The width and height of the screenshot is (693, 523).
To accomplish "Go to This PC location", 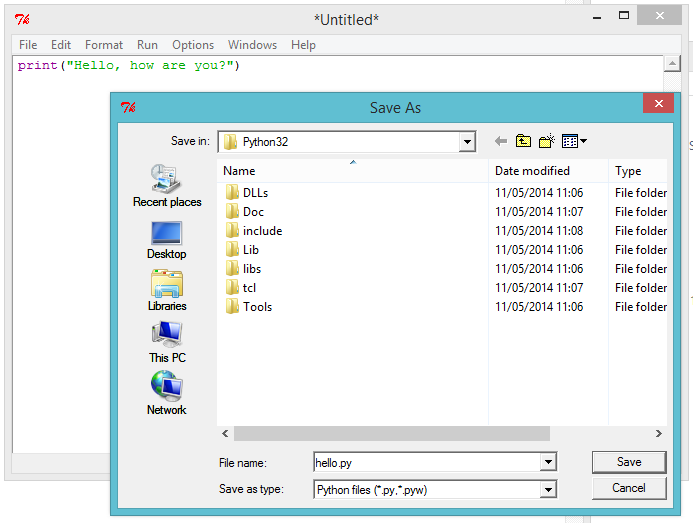I will point(167,342).
